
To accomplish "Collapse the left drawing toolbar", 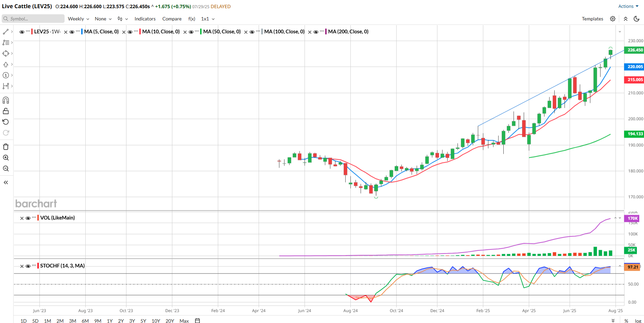I will coord(6,182).
